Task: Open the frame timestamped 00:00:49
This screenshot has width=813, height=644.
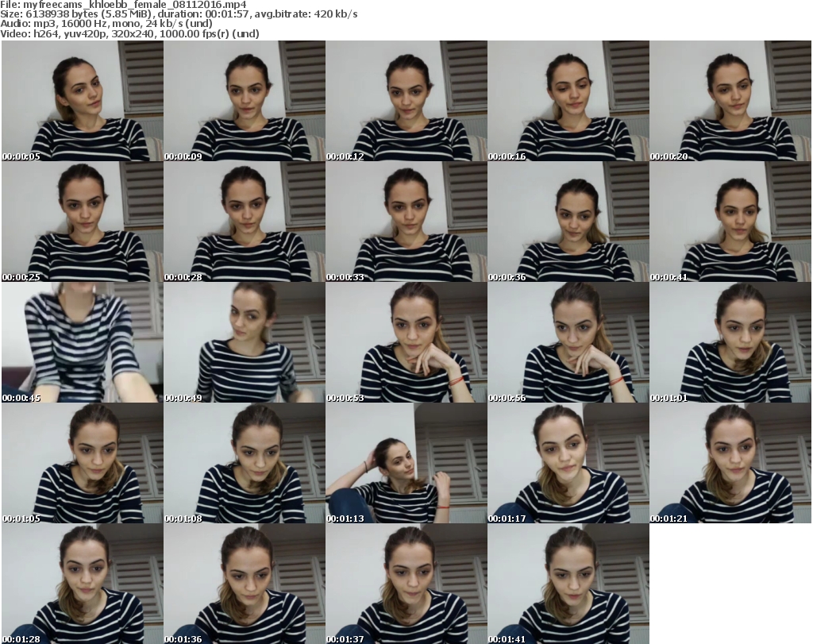Action: 244,343
